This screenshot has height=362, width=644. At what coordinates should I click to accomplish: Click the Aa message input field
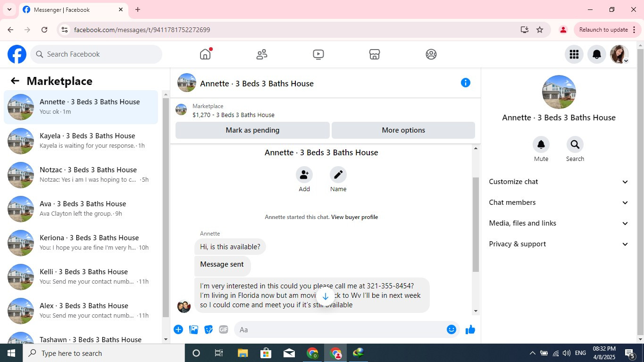click(x=340, y=329)
